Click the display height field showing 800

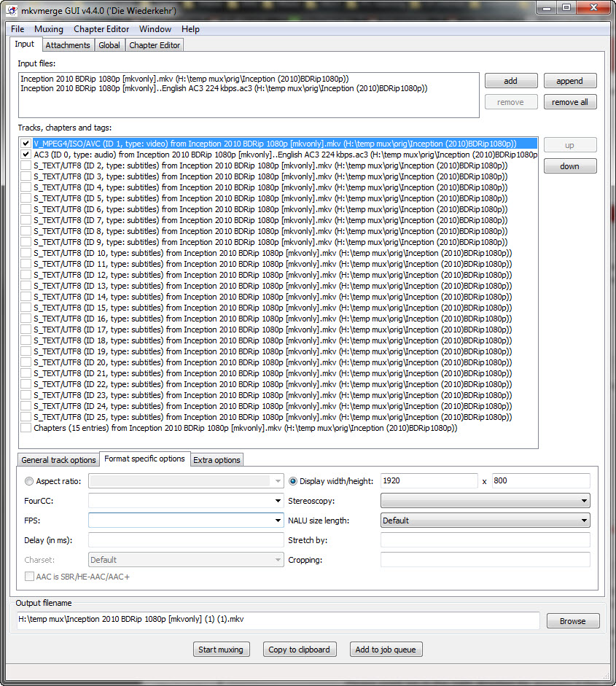pyautogui.click(x=541, y=481)
